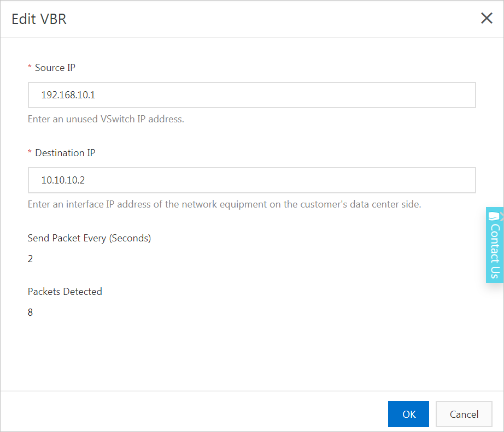Select the packets detected value 8
The width and height of the screenshot is (504, 432).
tap(30, 312)
